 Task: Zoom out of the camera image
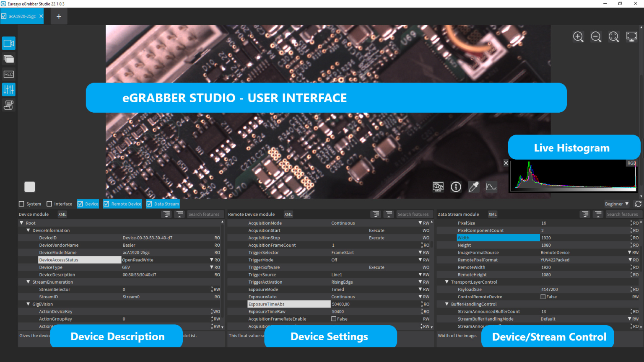(x=596, y=36)
